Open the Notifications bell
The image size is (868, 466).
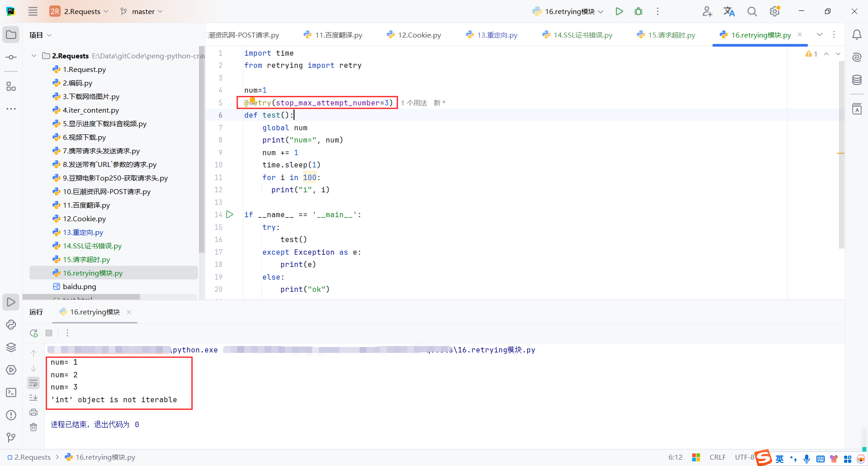pyautogui.click(x=857, y=35)
